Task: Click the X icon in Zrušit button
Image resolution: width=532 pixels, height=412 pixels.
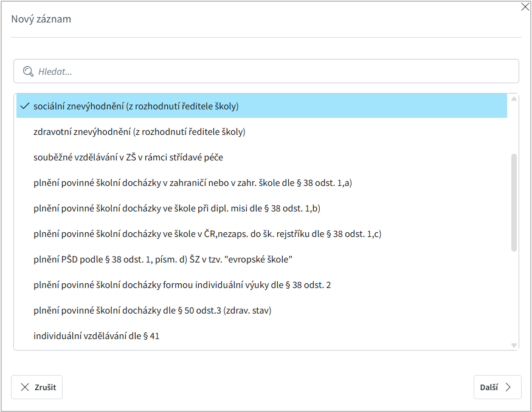Action: pos(25,387)
